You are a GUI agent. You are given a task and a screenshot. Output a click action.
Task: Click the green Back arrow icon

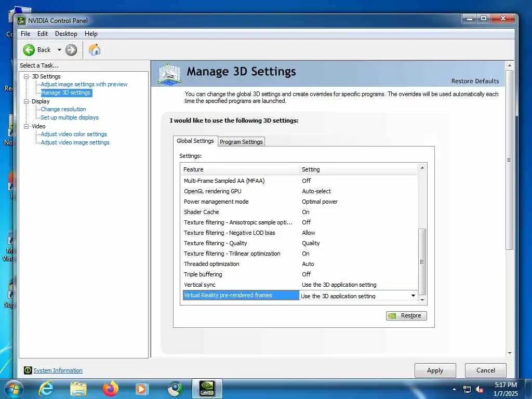coord(29,50)
